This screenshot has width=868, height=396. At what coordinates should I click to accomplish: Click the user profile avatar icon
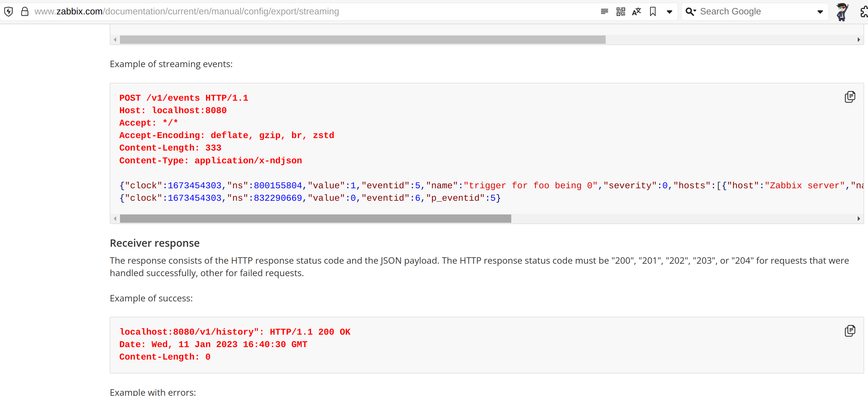pyautogui.click(x=842, y=12)
